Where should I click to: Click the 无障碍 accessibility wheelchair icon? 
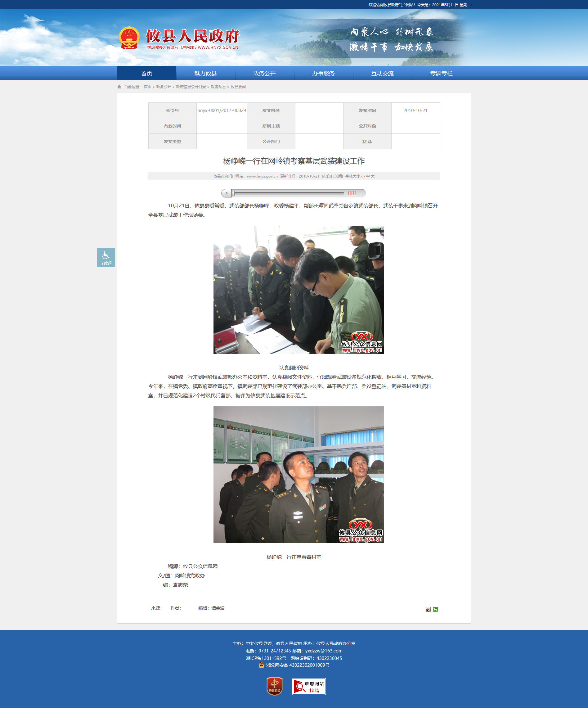[106, 258]
